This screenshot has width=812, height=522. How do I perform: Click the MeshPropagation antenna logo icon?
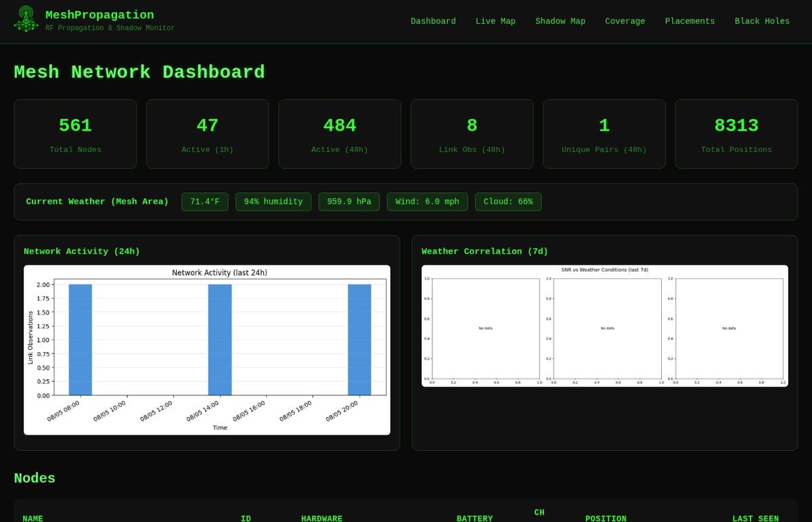(26, 19)
